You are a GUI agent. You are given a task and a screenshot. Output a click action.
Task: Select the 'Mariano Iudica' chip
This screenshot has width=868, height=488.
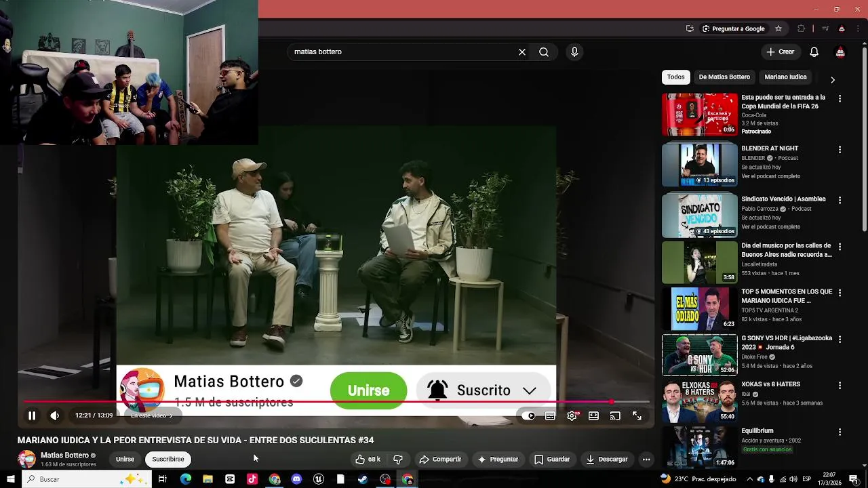[x=785, y=77]
